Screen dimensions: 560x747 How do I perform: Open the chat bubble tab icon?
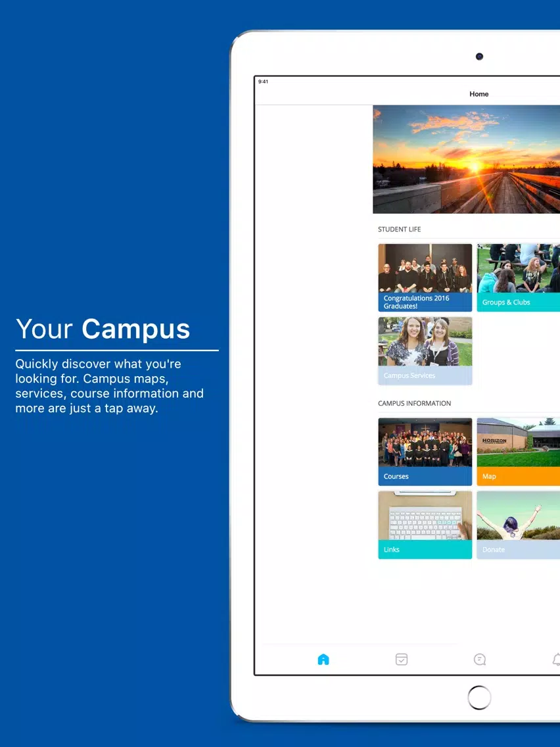(480, 660)
